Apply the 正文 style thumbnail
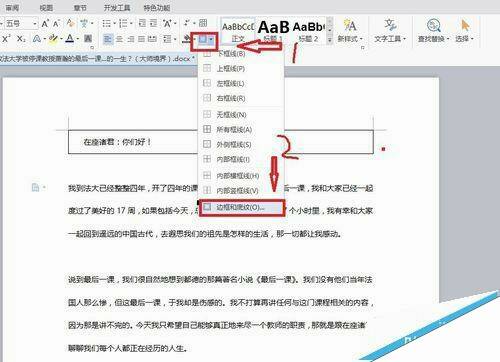Image resolution: width=500 pixels, height=362 pixels. coord(237,31)
